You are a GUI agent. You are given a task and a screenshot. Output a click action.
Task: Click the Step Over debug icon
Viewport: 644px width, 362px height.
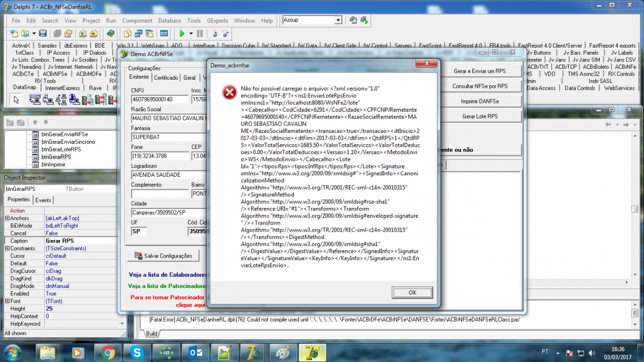[x=226, y=34]
